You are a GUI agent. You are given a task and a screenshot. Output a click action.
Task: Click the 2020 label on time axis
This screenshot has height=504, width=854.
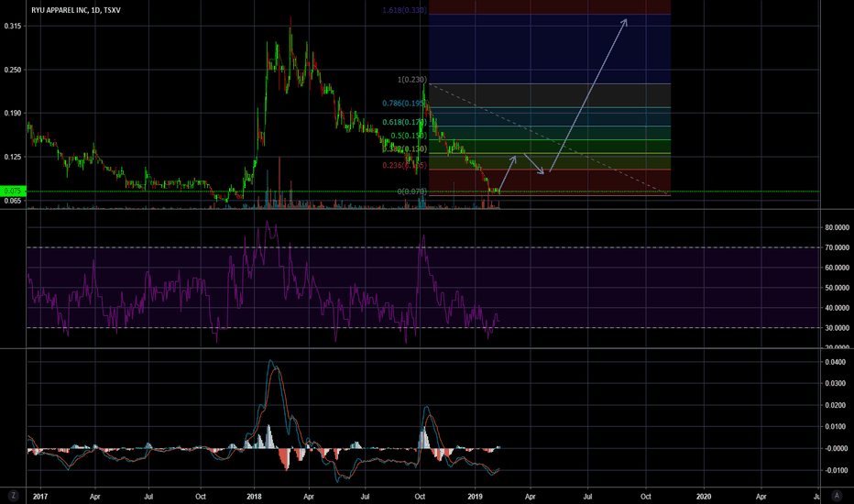coord(704,497)
